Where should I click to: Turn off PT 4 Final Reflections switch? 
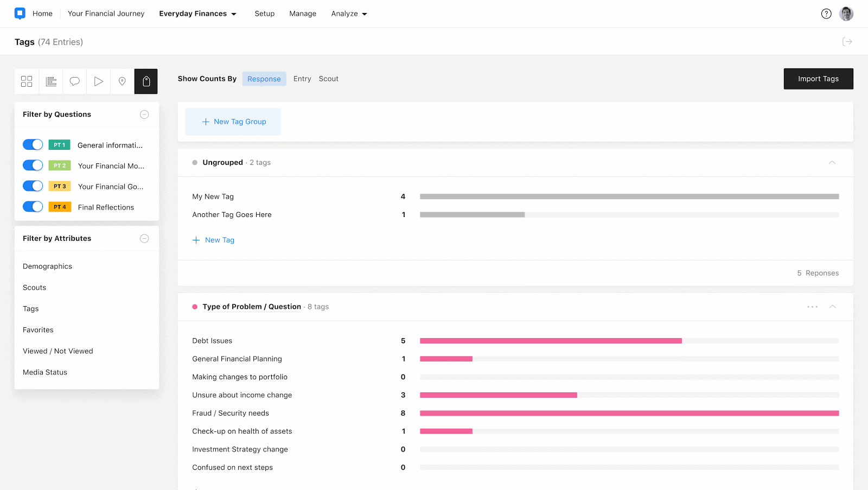33,207
